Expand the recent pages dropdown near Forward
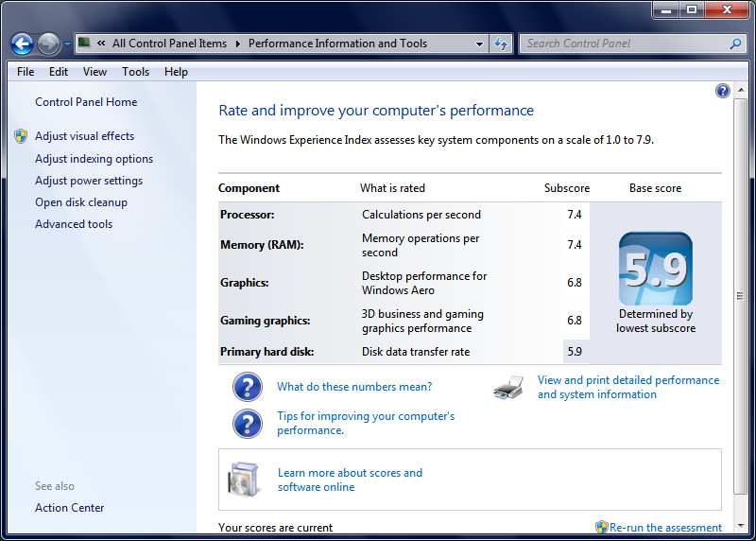Viewport: 756px width, 541px height. 67,44
